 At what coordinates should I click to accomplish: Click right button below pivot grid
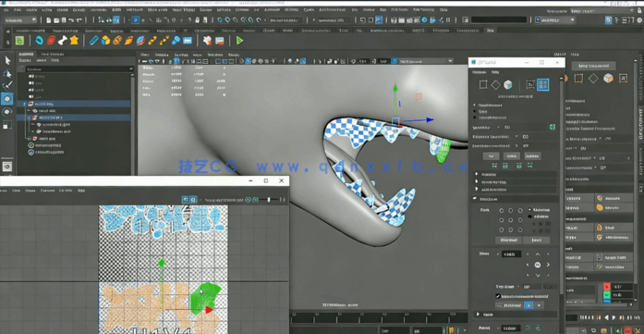click(537, 240)
